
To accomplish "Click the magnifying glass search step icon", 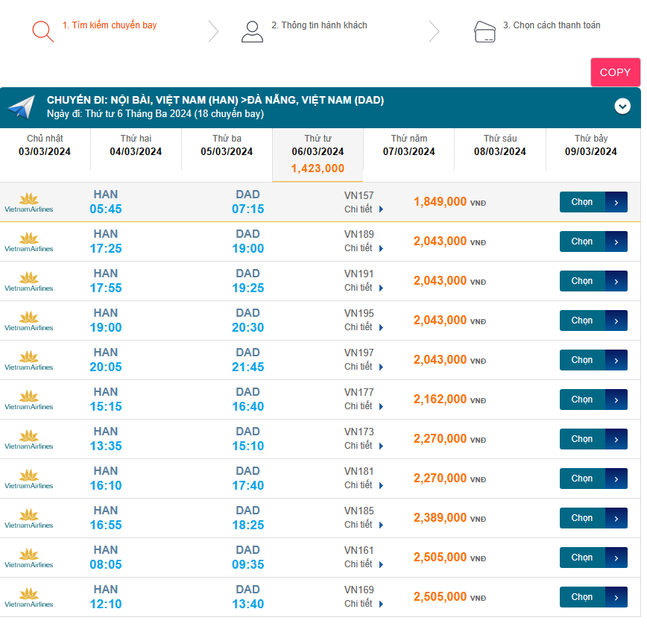I will [42, 31].
